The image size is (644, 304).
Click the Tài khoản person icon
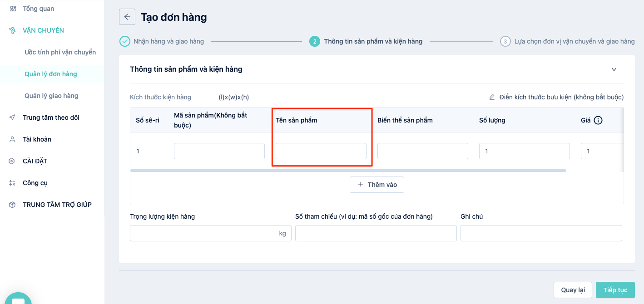12,139
